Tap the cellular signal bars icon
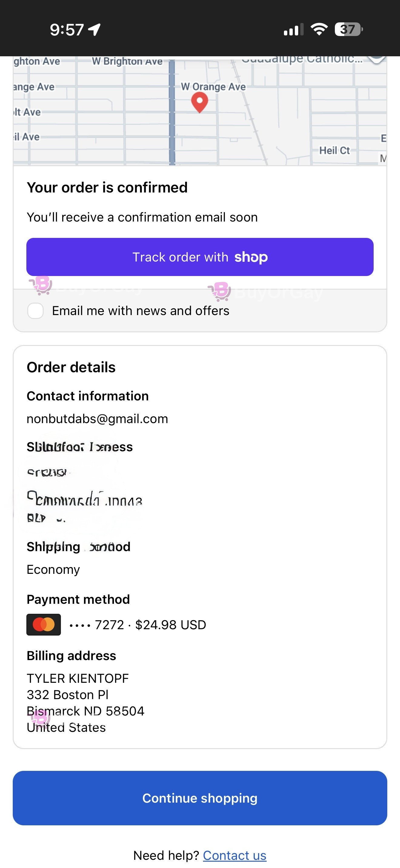 click(293, 30)
